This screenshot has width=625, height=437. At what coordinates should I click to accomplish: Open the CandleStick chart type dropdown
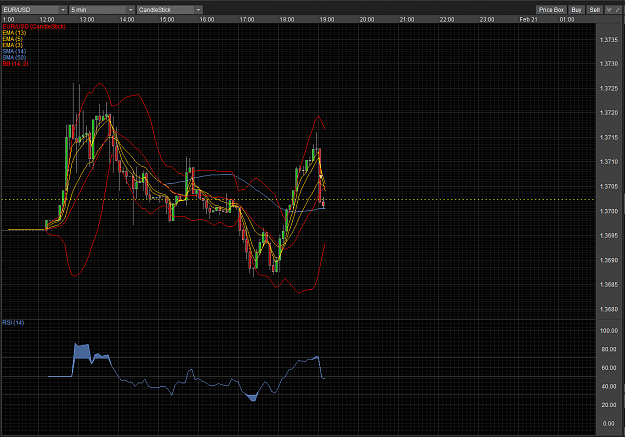[170, 10]
